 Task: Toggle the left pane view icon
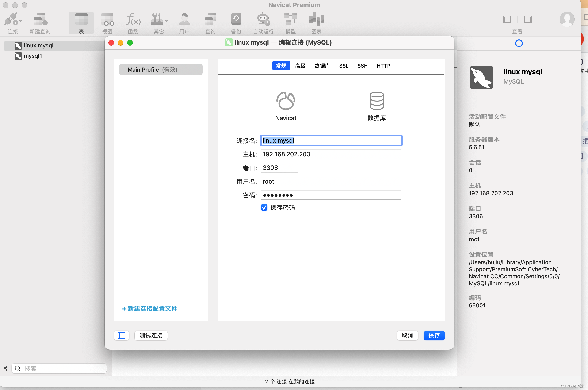507,19
